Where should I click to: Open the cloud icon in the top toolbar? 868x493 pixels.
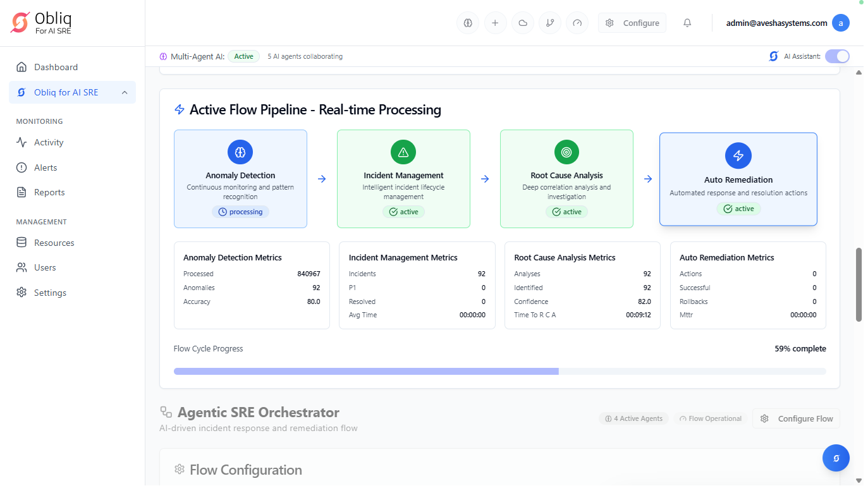[523, 23]
